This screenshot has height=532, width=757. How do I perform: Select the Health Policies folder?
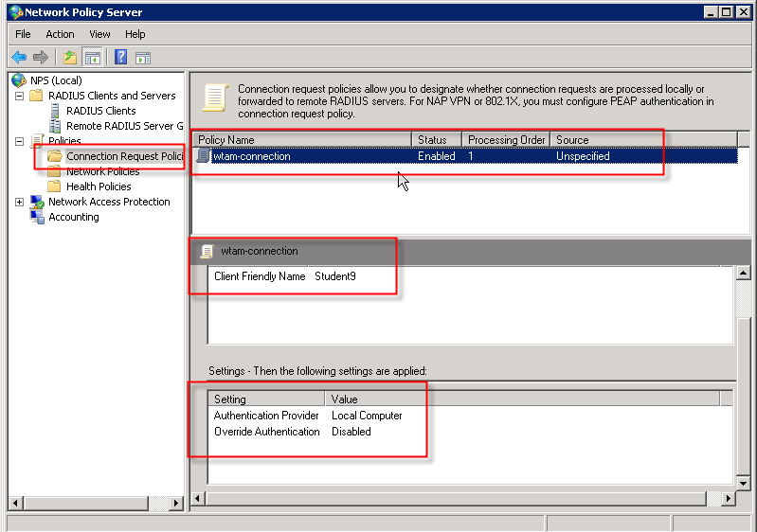click(x=99, y=186)
